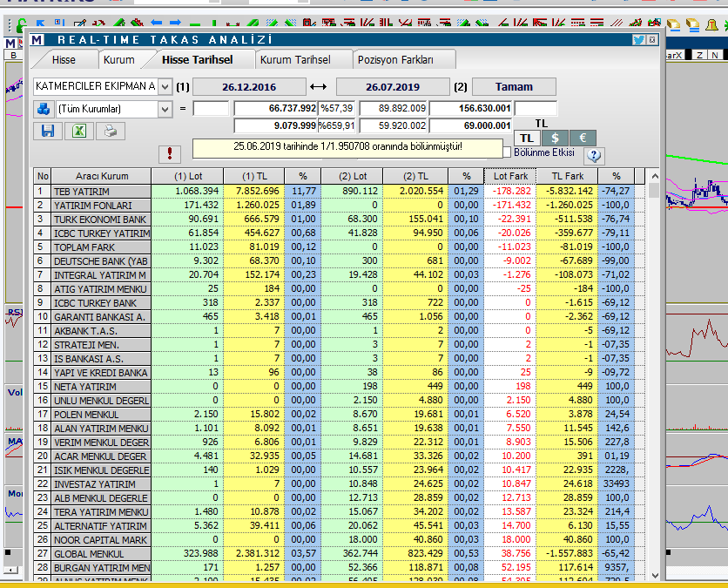
Task: Select the TURK EKONOMI BANK row
Action: (339, 220)
